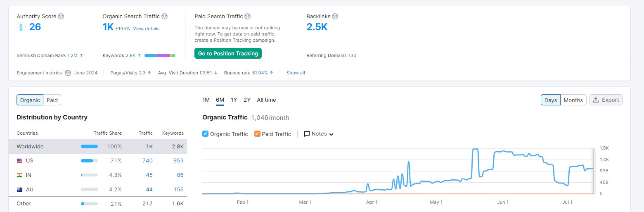Click the Keywords distribution color bar
This screenshot has height=212, width=644.
point(160,55)
